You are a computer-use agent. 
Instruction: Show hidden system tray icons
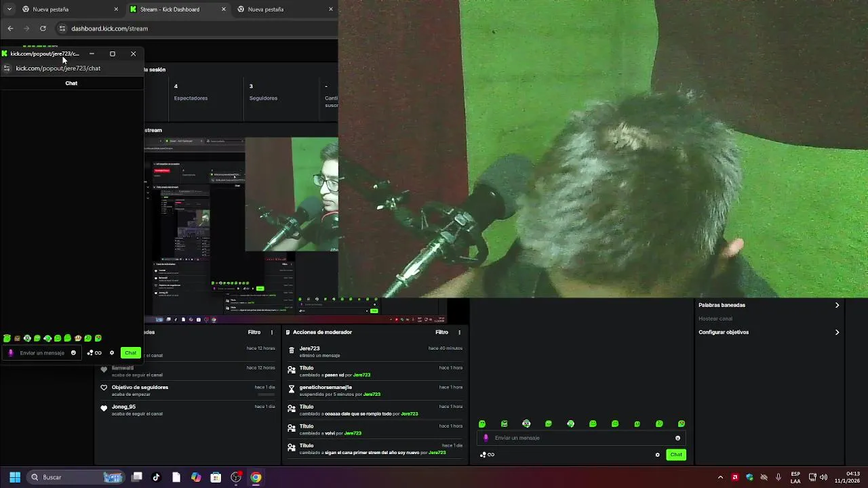pyautogui.click(x=720, y=477)
